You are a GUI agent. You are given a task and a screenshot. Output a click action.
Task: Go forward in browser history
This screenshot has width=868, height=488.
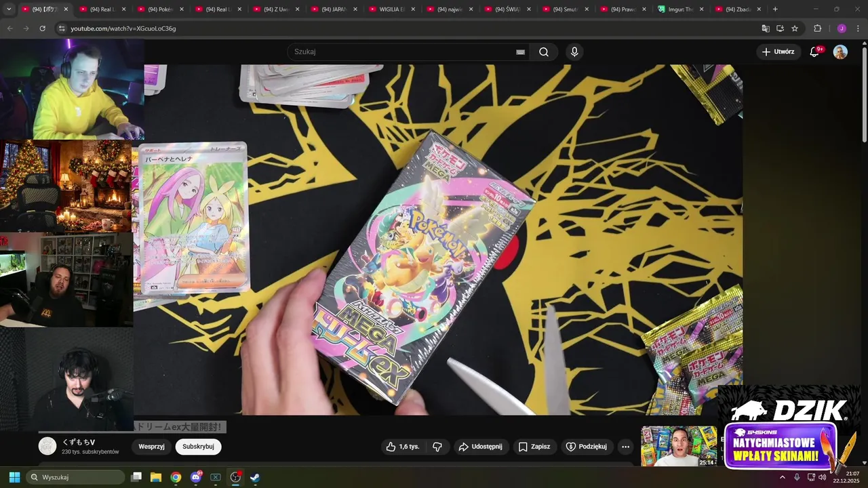coord(26,28)
